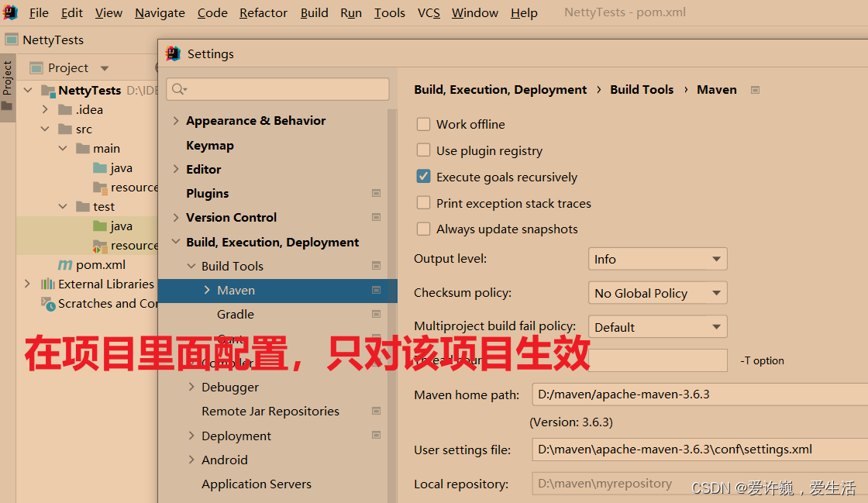The height and width of the screenshot is (503, 868).
Task: Click project-level marker icon beside Gradle
Action: pyautogui.click(x=376, y=315)
